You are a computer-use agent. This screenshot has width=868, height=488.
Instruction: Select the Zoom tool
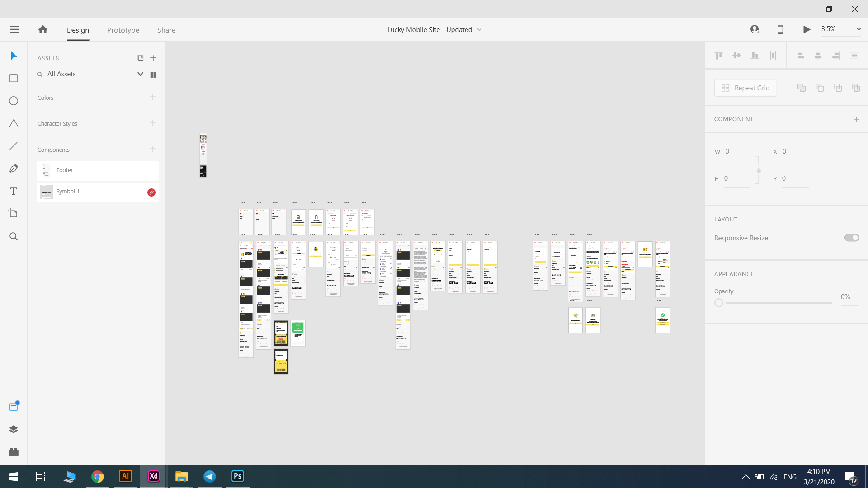pyautogui.click(x=14, y=236)
